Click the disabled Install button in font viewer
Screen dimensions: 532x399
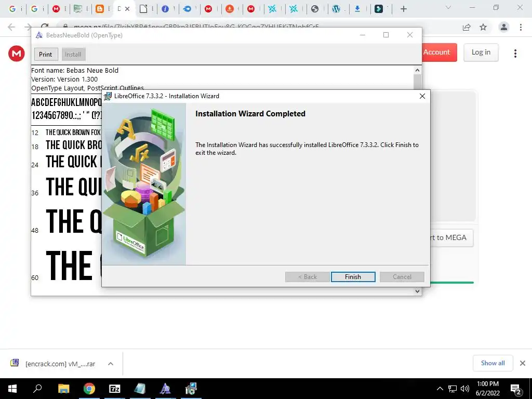[x=73, y=54]
